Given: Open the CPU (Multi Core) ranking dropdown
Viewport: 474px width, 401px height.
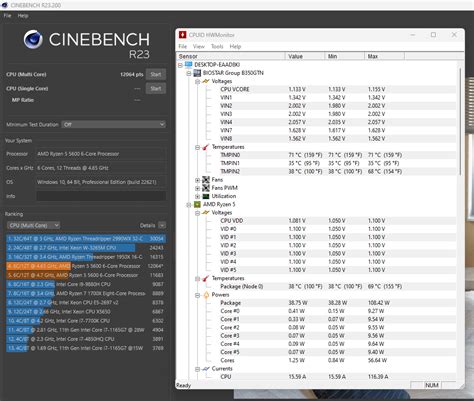Looking at the screenshot, I should click(33, 225).
